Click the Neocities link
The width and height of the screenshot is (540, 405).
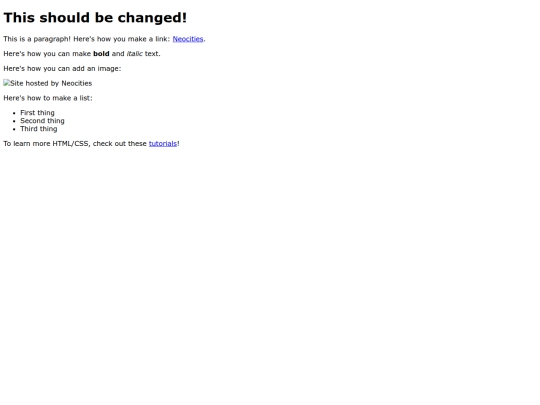point(188,39)
